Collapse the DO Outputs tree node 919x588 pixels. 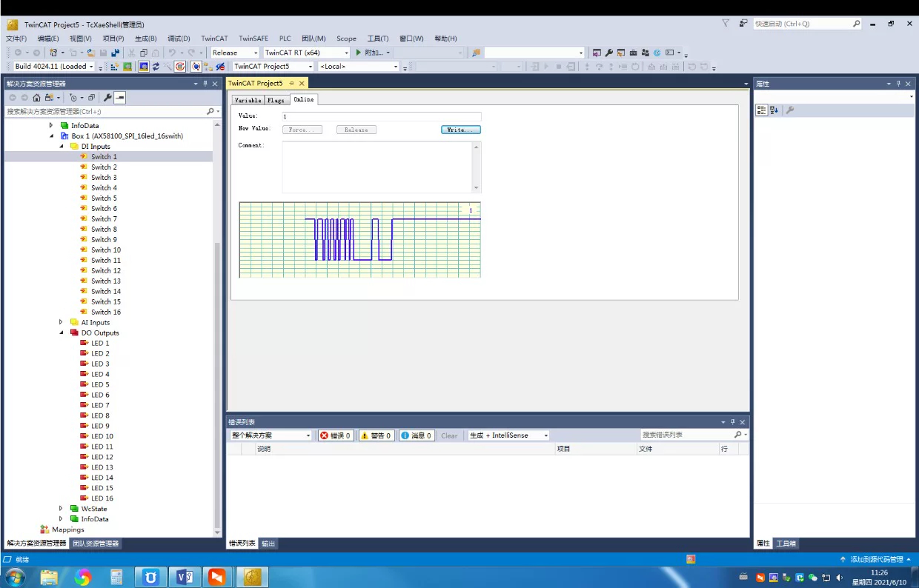point(62,333)
